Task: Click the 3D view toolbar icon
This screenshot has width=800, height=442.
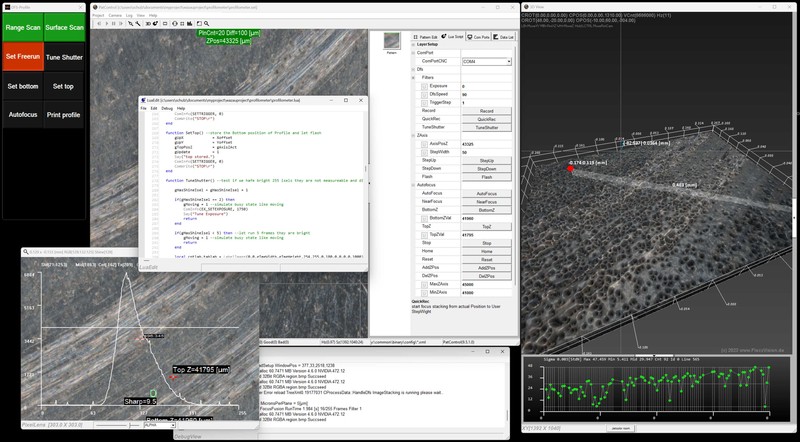Action: 148,24
